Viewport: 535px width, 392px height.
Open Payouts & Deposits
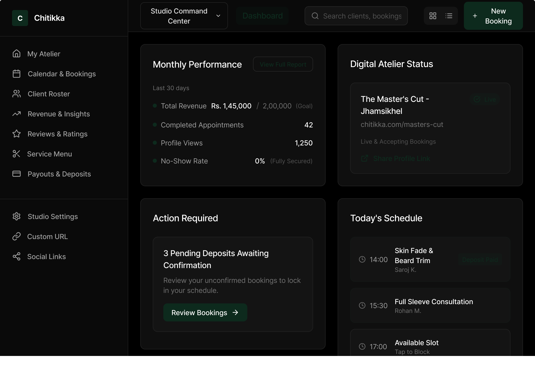pyautogui.click(x=64, y=174)
